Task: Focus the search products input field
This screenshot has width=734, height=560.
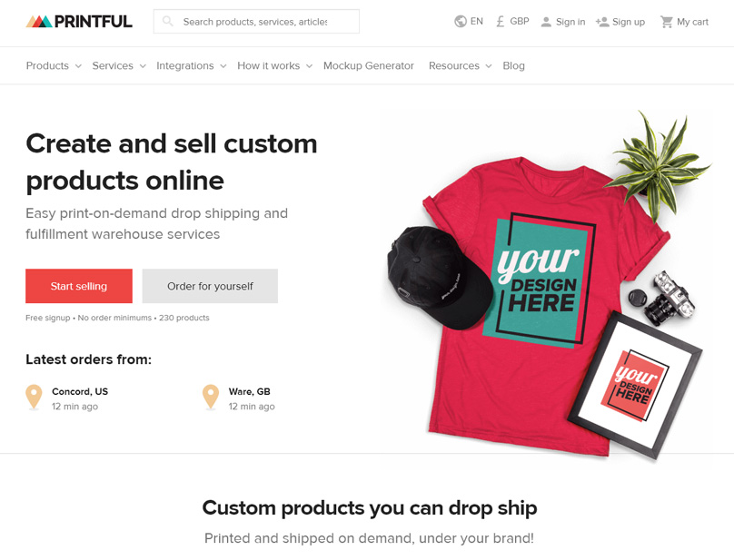Action: pyautogui.click(x=256, y=22)
